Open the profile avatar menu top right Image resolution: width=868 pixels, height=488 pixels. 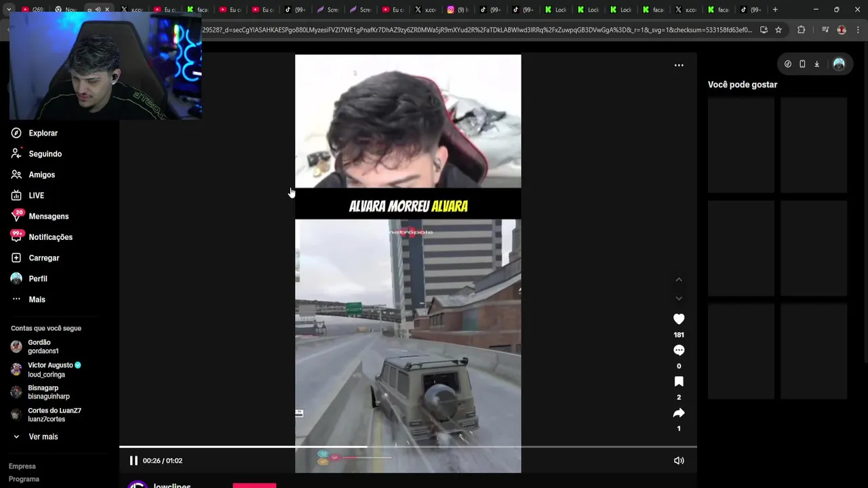(x=839, y=64)
